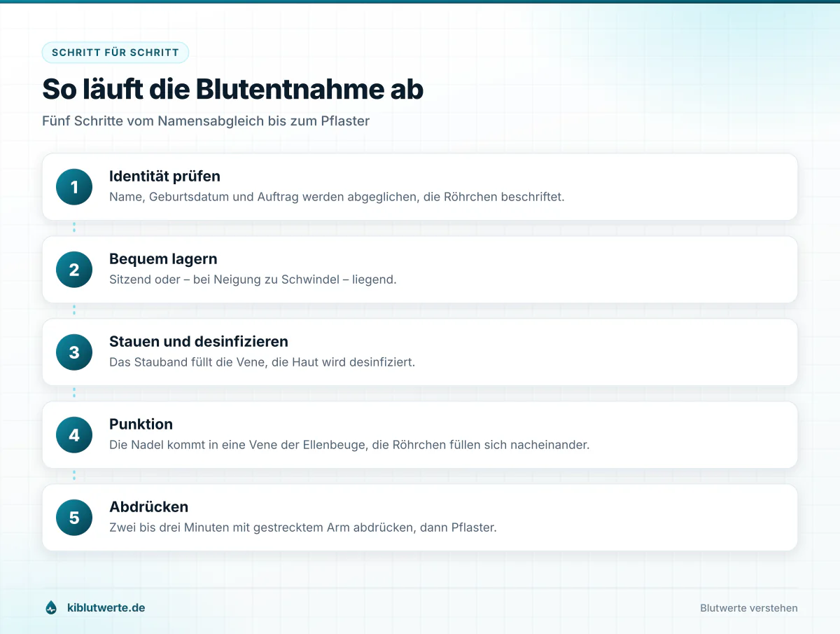The image size is (840, 634).
Task: Click the footer text 'Blutwerte verstehen'
Action: tap(749, 608)
